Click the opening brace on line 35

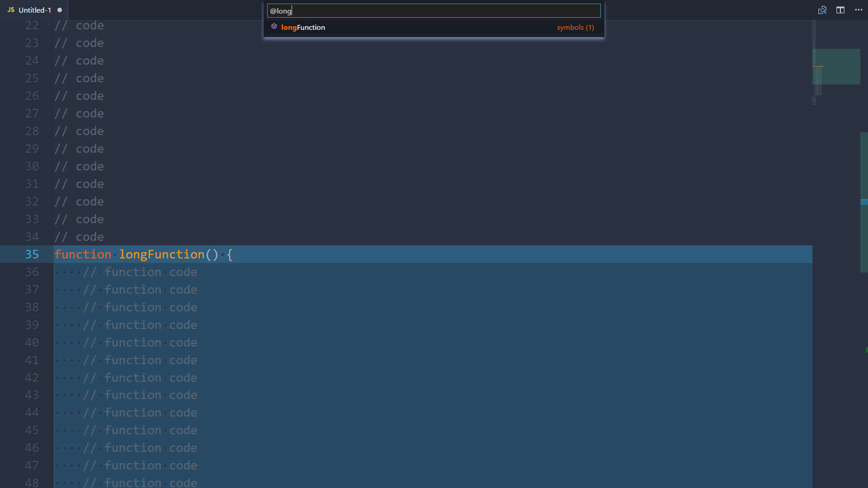click(230, 254)
